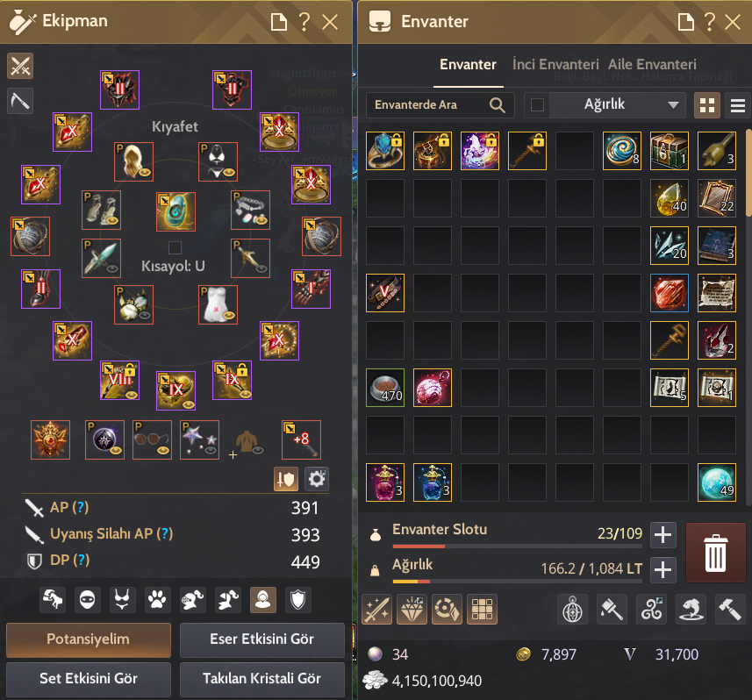Toggle the checkbox next to Ağırlık sort

(537, 105)
